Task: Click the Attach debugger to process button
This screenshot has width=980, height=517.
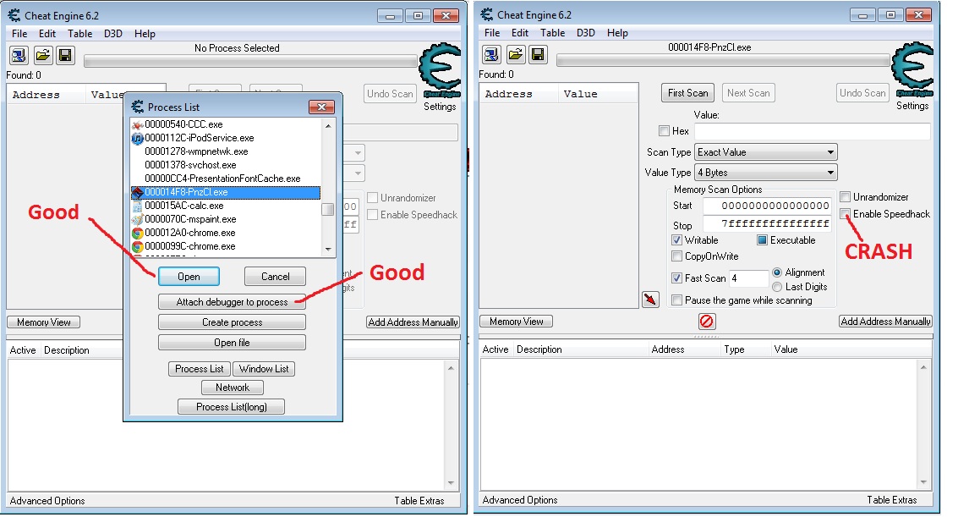Action: tap(232, 302)
